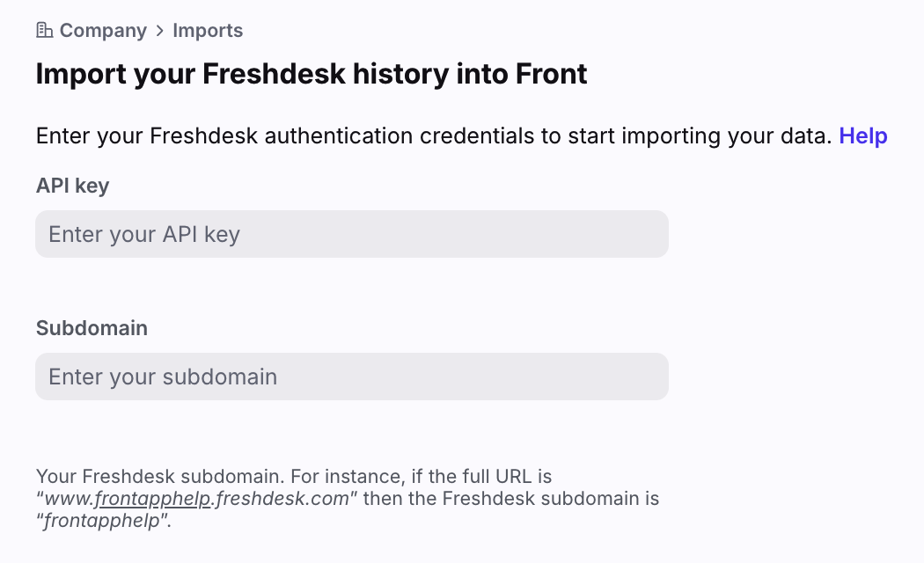This screenshot has height=563, width=924.
Task: Click the "API key" field label
Action: pos(73,186)
